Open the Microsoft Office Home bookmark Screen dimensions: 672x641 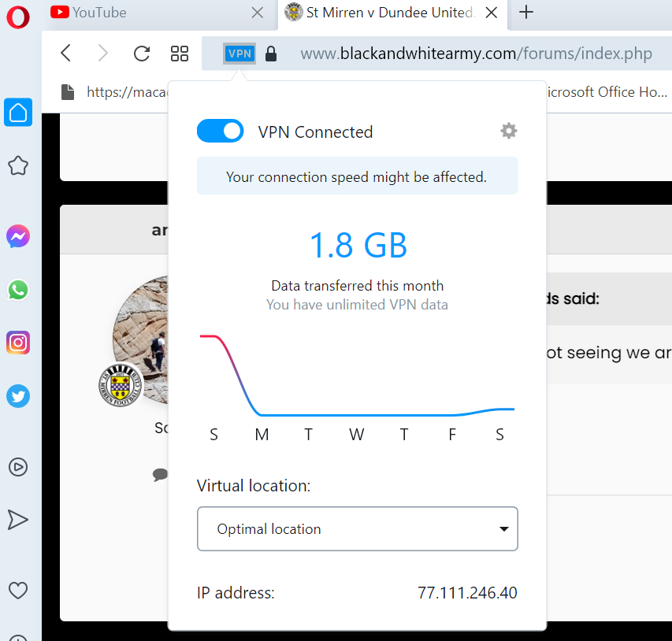coord(607,92)
